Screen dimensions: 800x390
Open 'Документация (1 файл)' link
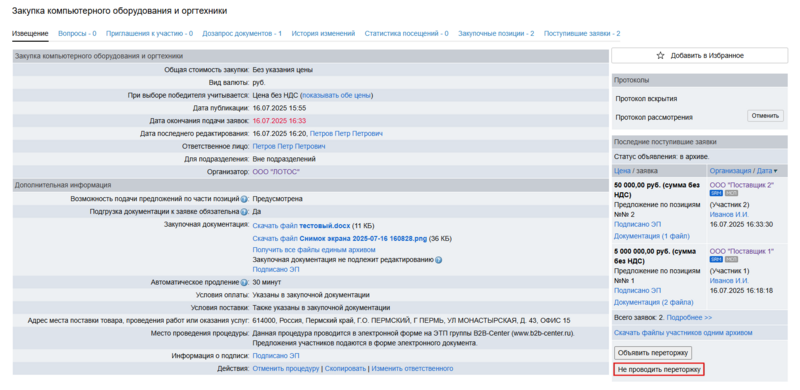click(x=652, y=236)
